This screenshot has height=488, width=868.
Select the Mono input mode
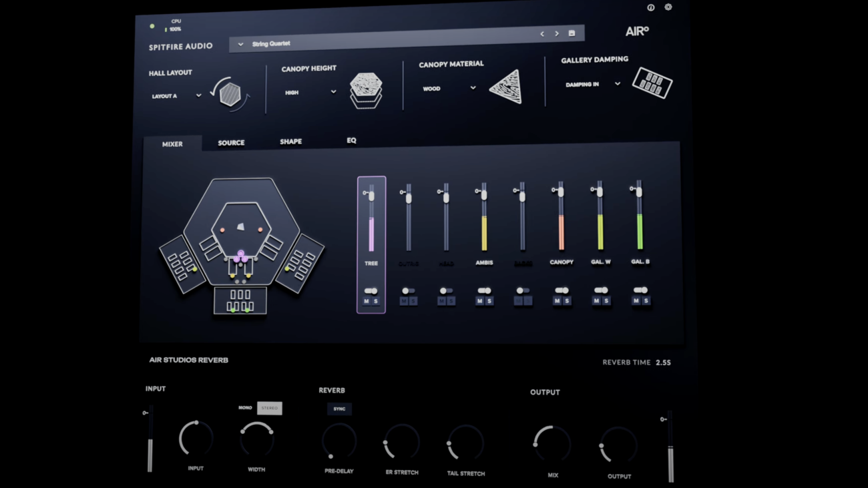[x=245, y=408]
